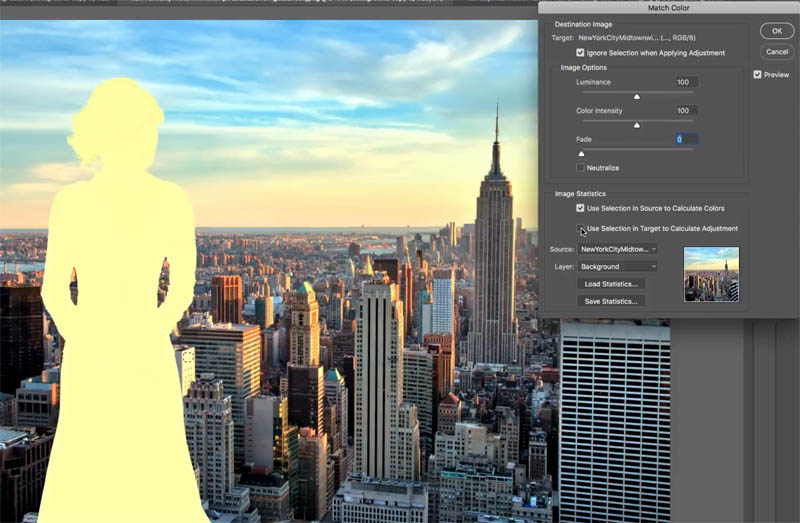Confirm the Match Color dialog with OK

tap(777, 31)
